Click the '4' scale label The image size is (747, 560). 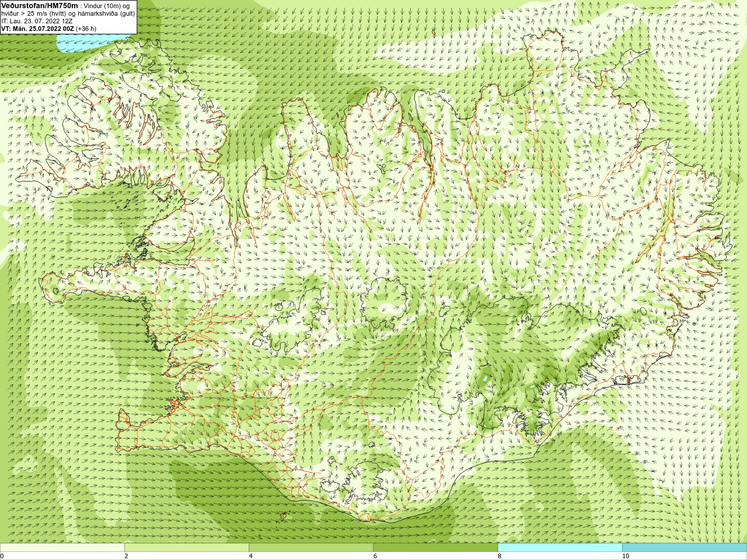click(250, 556)
